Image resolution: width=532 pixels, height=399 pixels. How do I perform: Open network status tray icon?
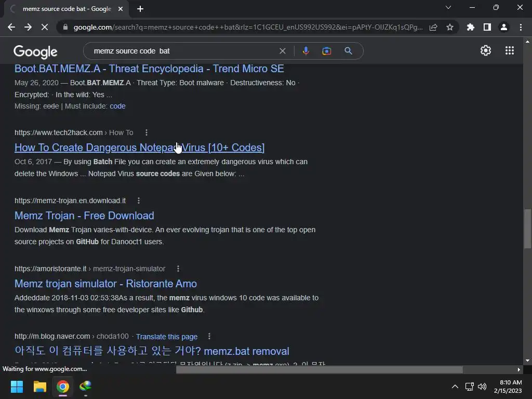pos(469,387)
